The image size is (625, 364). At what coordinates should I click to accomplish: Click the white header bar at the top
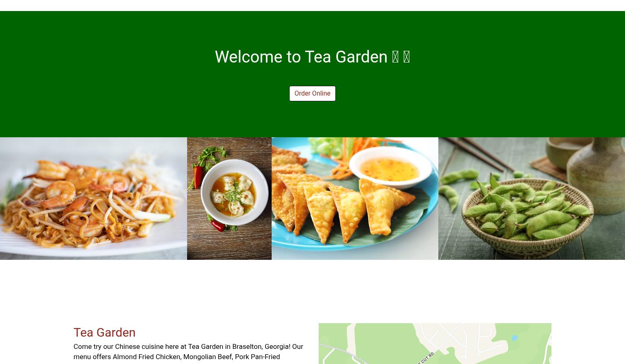pyautogui.click(x=312, y=5)
